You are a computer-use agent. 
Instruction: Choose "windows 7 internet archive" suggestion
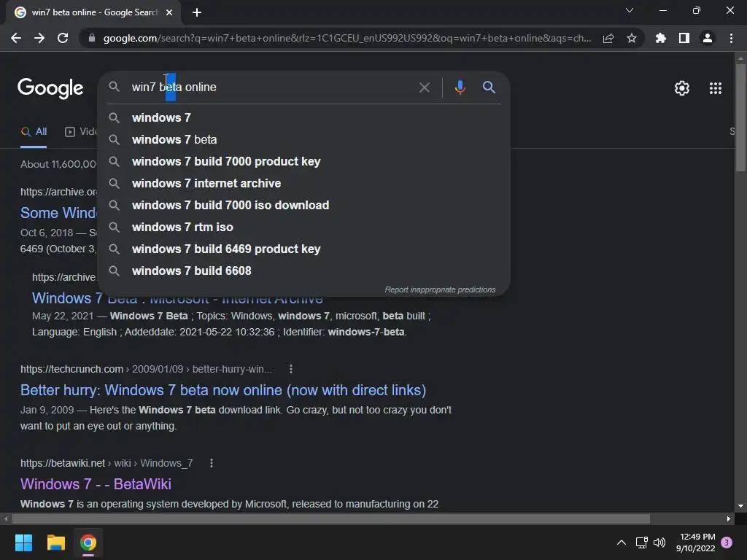303,183
